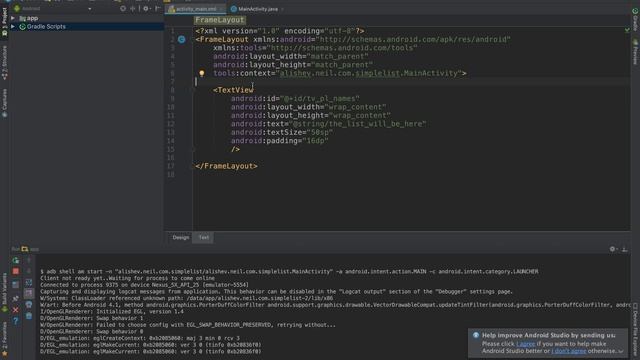Open the Build Variants tool window stripe
This screenshot has width=640, height=360.
pos(4,293)
